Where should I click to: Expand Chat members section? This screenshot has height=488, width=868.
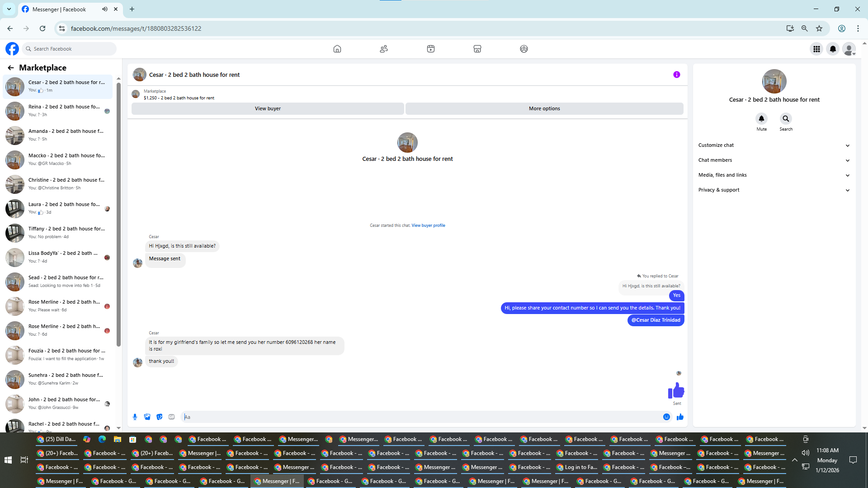[x=774, y=160]
